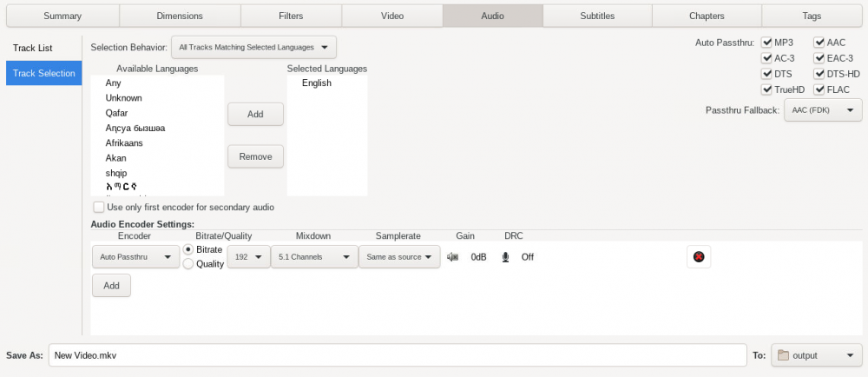This screenshot has width=868, height=377.
Task: Open the Passthru Fallback AAC (FDK) dropdown
Action: (823, 110)
